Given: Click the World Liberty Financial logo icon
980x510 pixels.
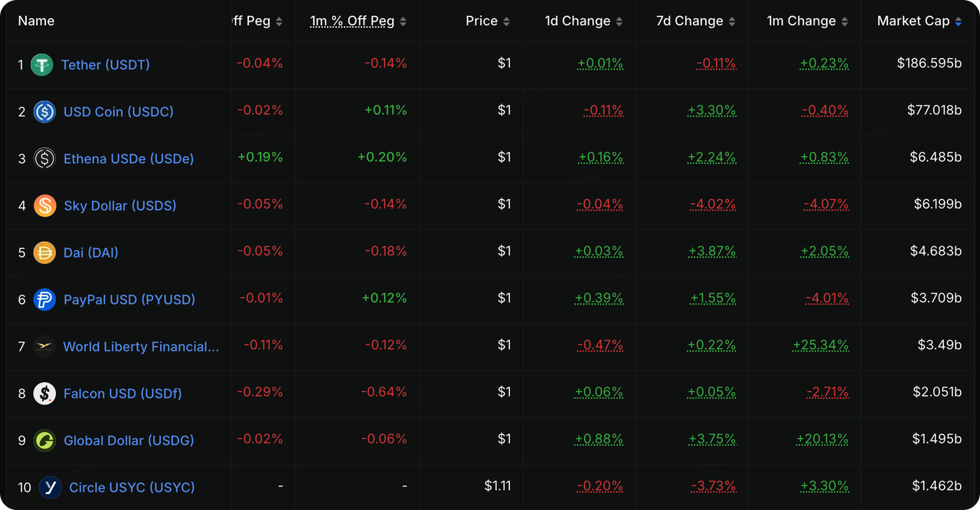Looking at the screenshot, I should (44, 346).
